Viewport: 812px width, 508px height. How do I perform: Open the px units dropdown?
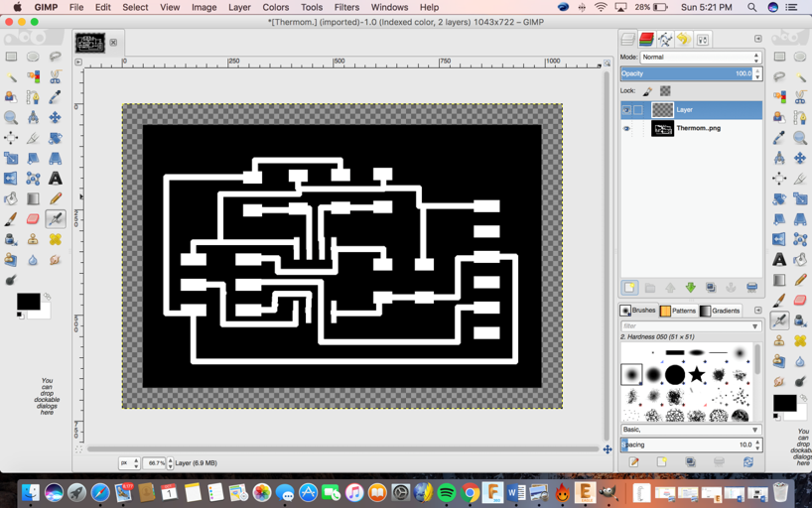coord(129,463)
